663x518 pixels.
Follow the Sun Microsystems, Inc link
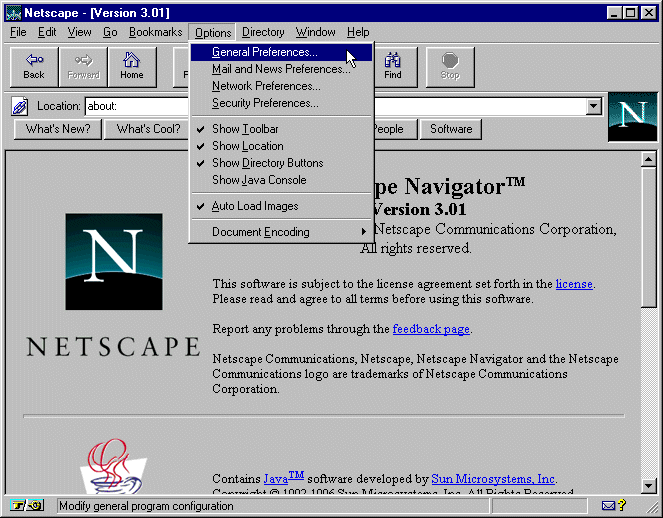tap(493, 479)
